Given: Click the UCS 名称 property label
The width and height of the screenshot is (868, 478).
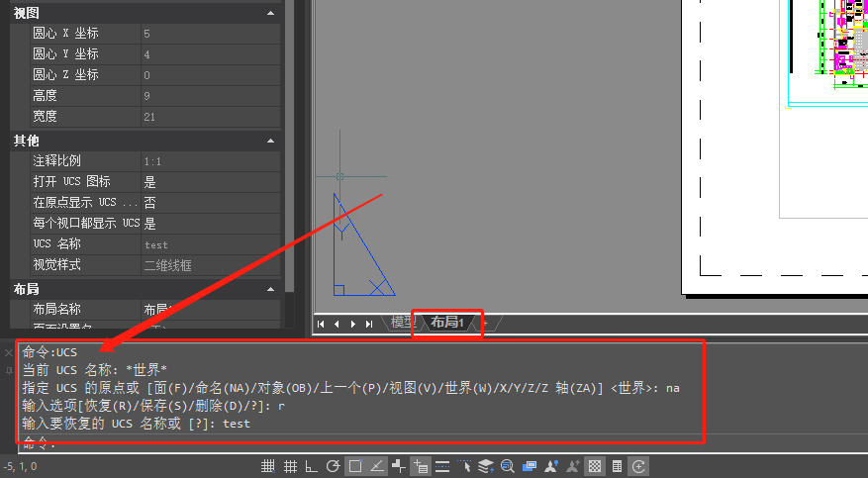Looking at the screenshot, I should coord(56,243).
